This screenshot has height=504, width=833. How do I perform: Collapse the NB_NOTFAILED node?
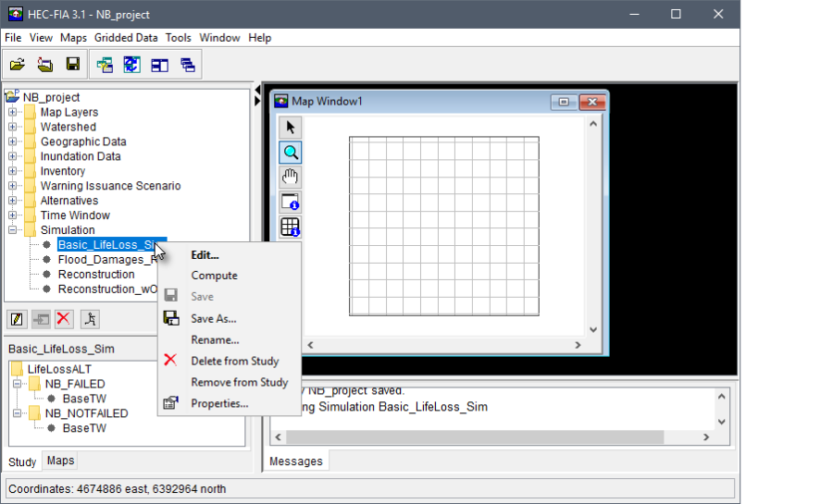click(x=17, y=413)
